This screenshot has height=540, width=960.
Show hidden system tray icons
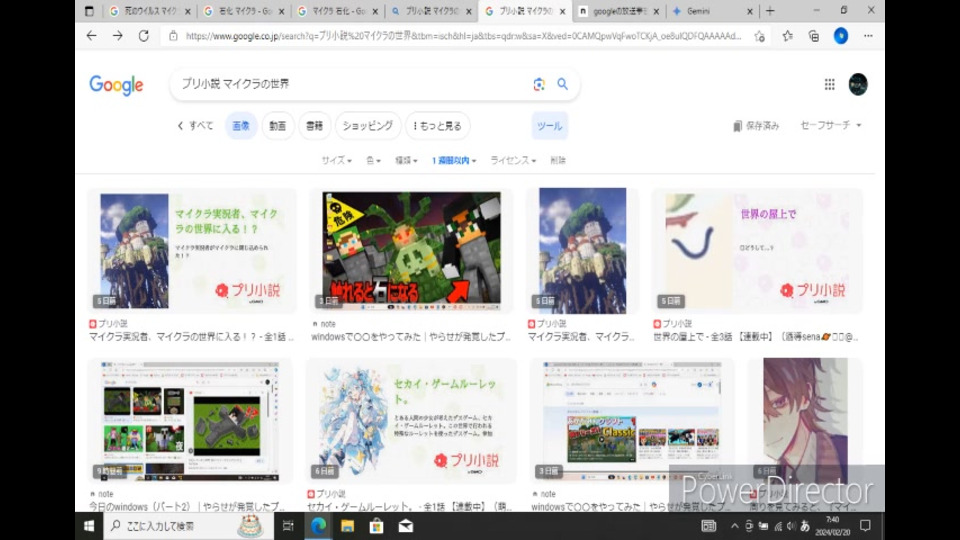pyautogui.click(x=735, y=526)
